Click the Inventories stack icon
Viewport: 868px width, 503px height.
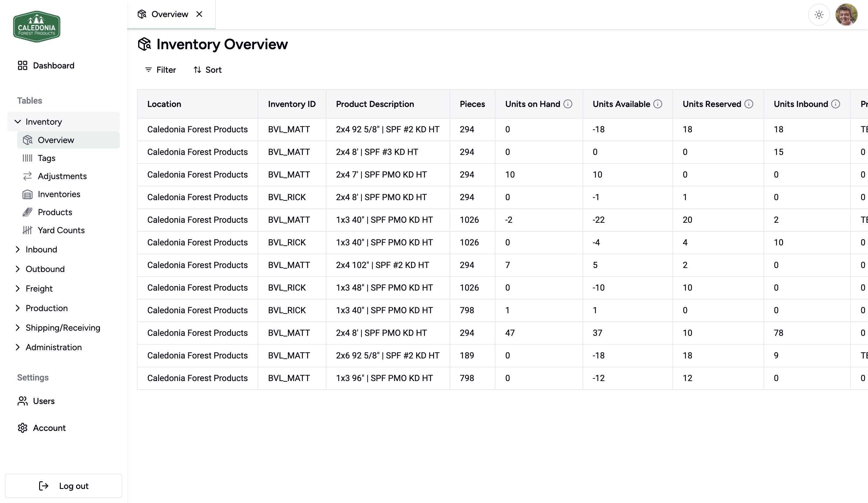point(28,194)
